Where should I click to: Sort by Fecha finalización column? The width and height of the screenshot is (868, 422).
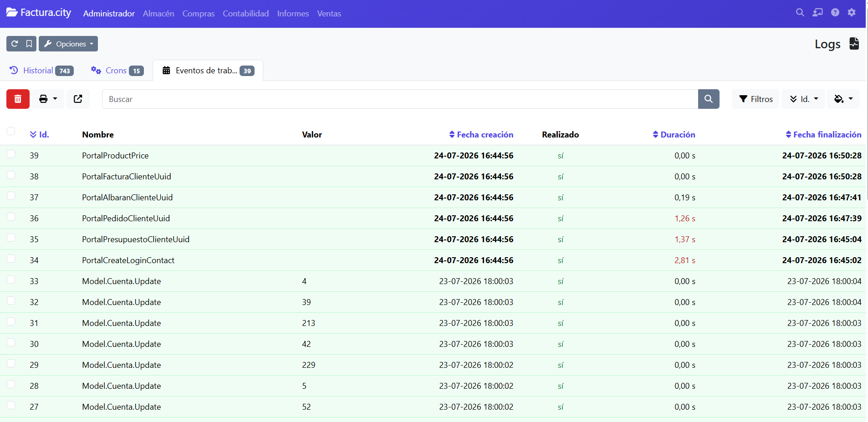pos(823,134)
